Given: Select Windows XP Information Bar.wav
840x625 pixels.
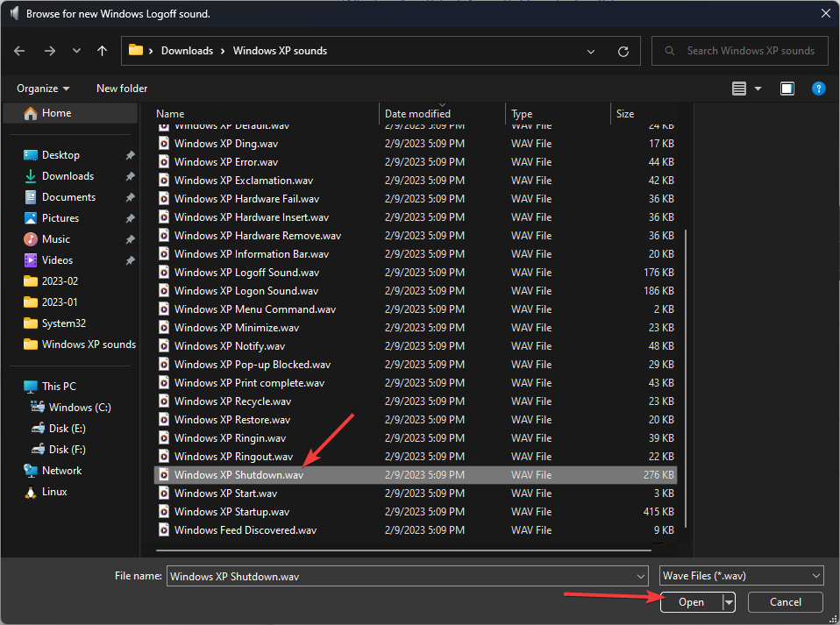Looking at the screenshot, I should [x=252, y=254].
